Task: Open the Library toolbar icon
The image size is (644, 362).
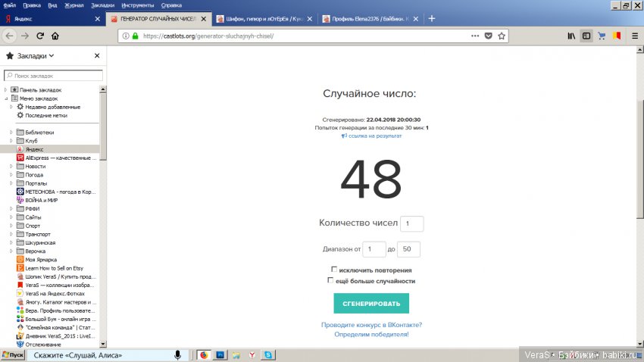Action: click(571, 36)
